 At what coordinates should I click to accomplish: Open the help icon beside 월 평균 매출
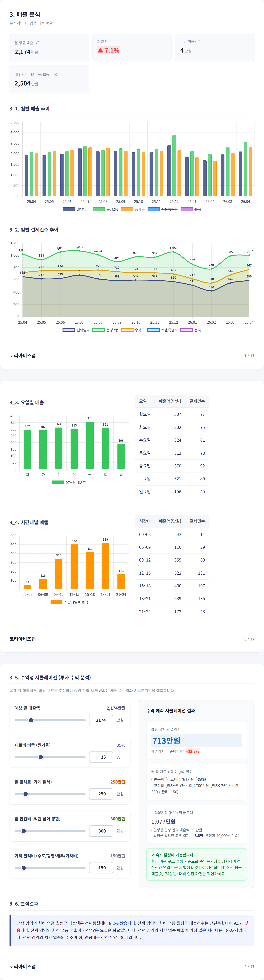38,43
